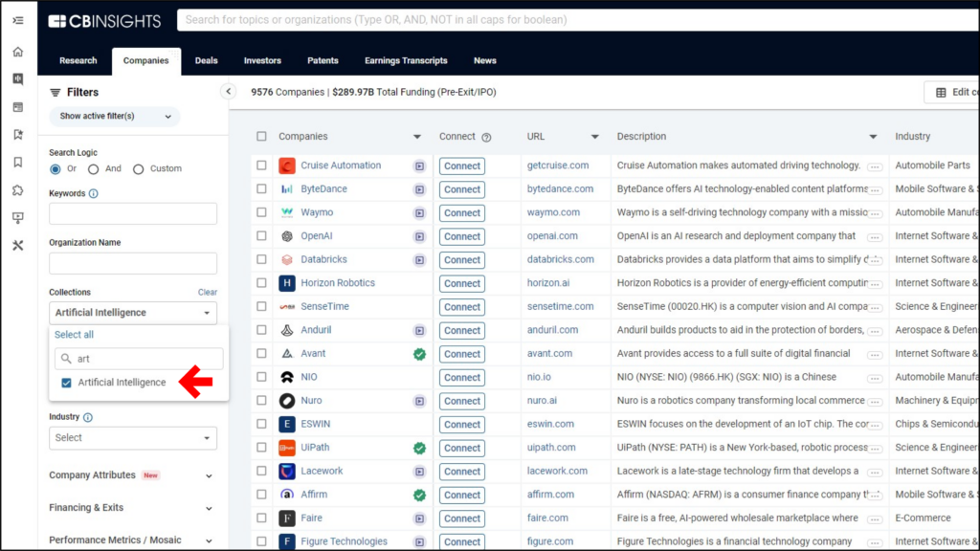The height and width of the screenshot is (551, 980).
Task: Open Companies column sort dropdown arrow
Action: [x=417, y=137]
